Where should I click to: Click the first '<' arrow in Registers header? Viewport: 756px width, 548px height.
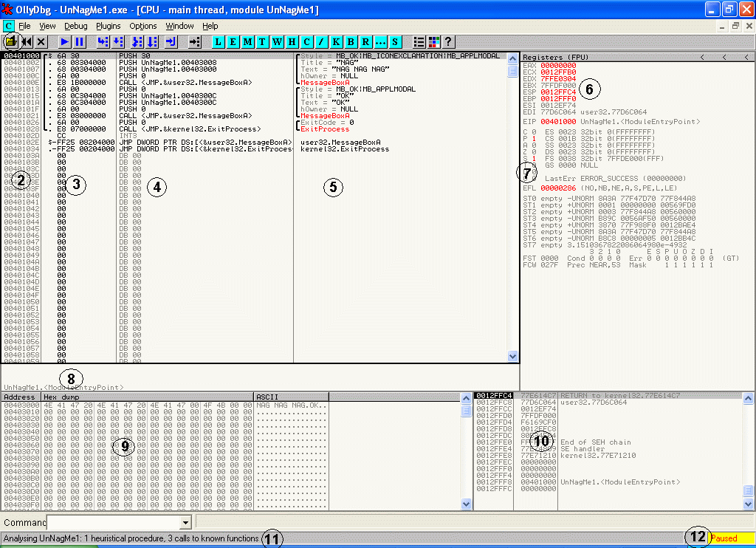[x=703, y=58]
